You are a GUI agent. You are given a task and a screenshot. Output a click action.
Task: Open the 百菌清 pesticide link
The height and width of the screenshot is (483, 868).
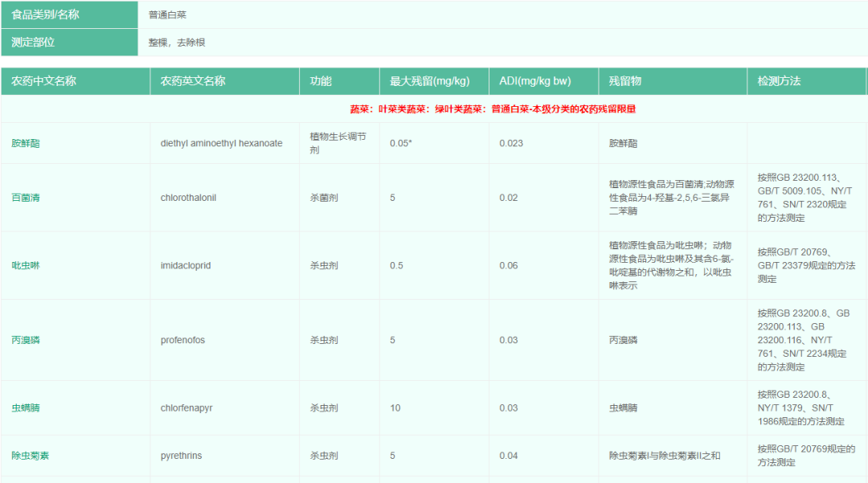coord(26,198)
